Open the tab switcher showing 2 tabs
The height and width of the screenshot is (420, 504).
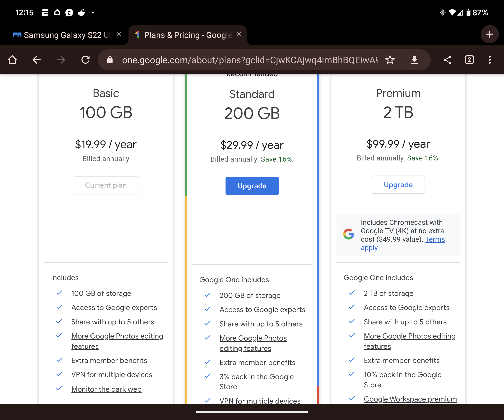469,60
